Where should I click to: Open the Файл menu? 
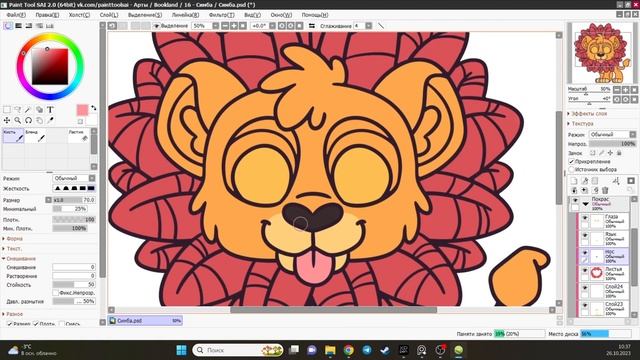[x=16, y=15]
